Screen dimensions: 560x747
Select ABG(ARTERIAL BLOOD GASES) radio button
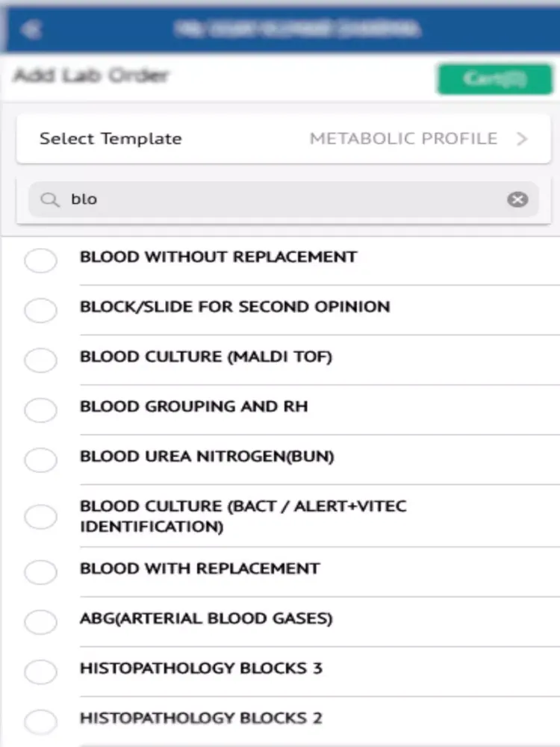pos(40,622)
